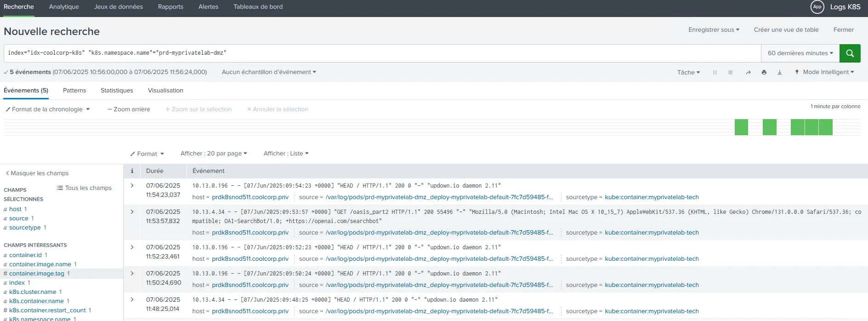Open the container.image.tag field
The image size is (868, 321).
[37, 274]
